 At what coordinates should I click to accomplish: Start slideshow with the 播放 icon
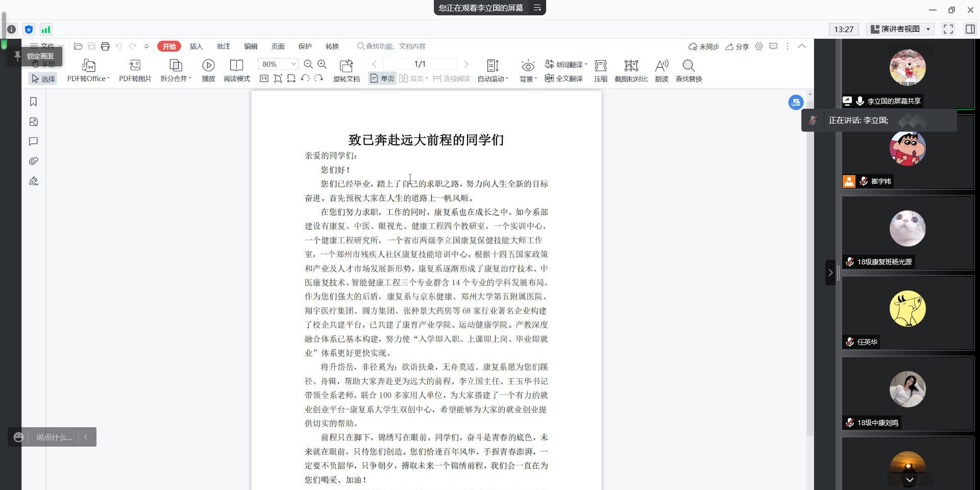[x=208, y=65]
